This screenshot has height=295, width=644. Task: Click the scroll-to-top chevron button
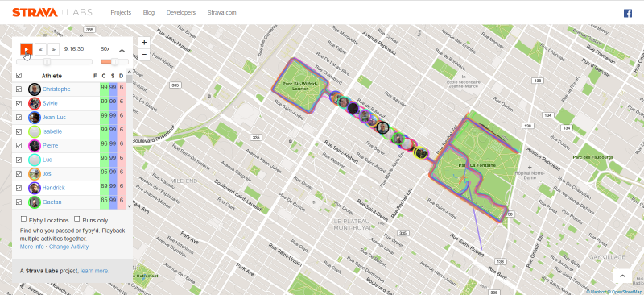(622, 276)
